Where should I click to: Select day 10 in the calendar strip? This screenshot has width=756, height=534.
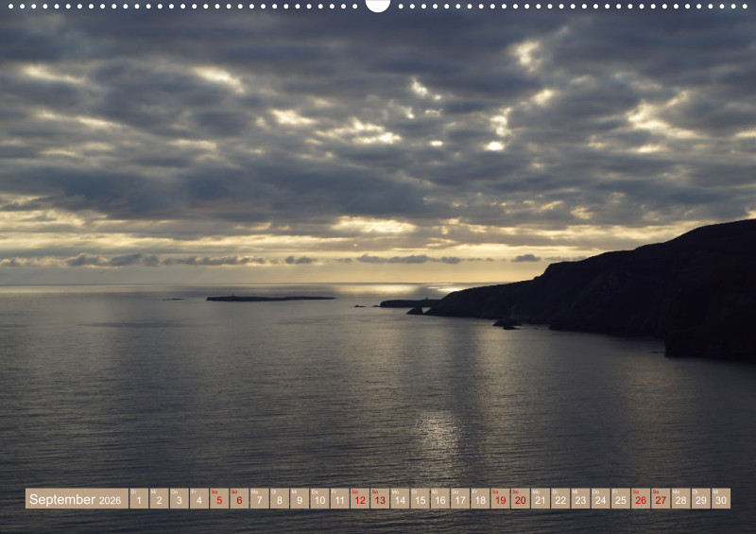319,498
